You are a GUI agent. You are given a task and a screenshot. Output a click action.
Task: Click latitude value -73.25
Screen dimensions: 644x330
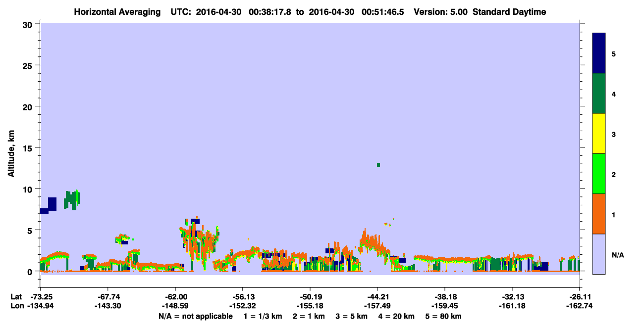point(41,296)
